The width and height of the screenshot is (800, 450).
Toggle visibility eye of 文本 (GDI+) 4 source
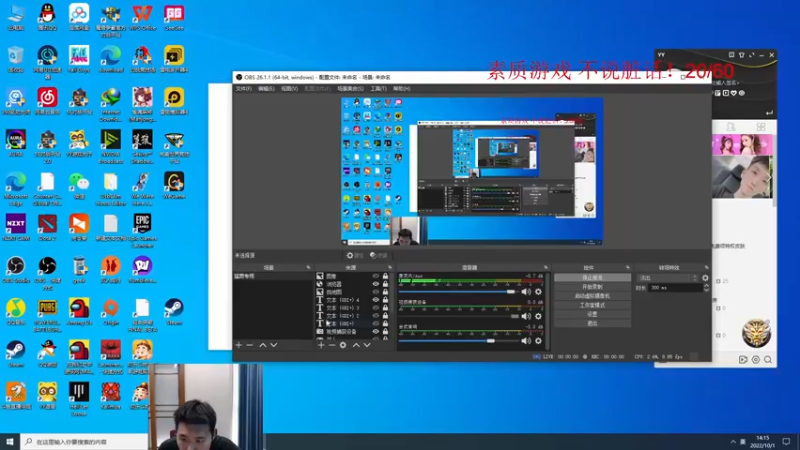click(376, 300)
